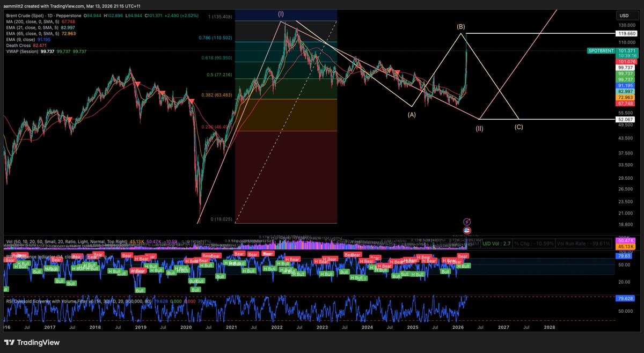Click the white 99.737 VWAP price label
This screenshot has width=644, height=353.
626,68
